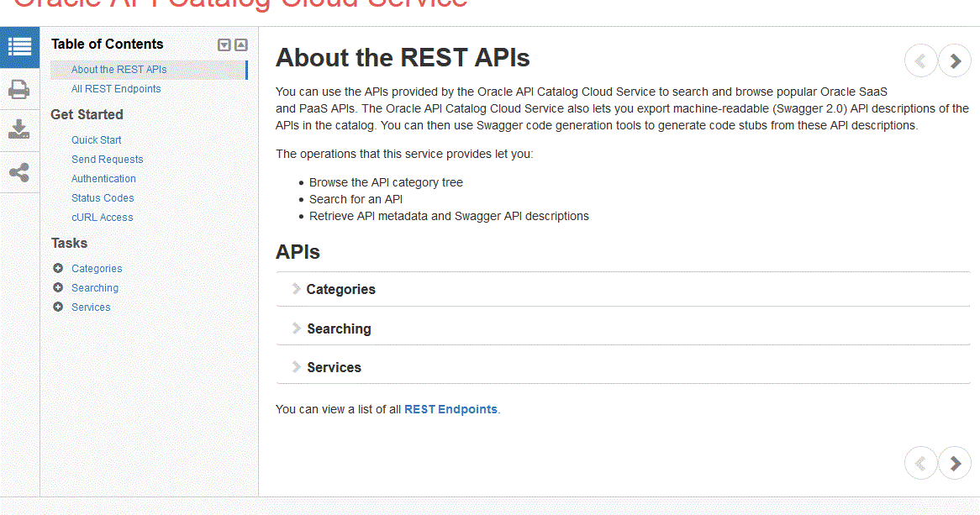Click the Download icon in sidebar

[x=19, y=130]
